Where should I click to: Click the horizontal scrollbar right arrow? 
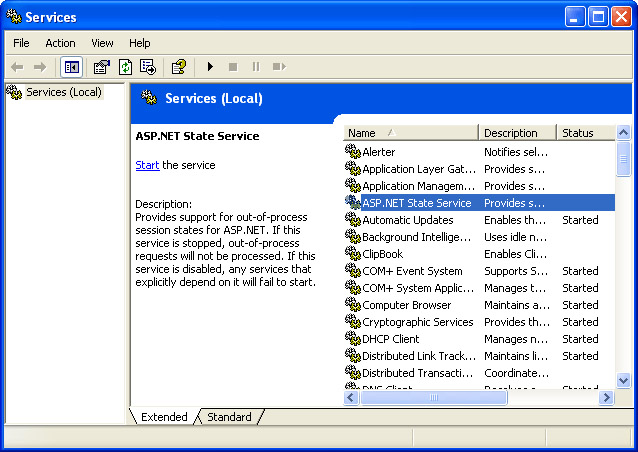(x=606, y=398)
